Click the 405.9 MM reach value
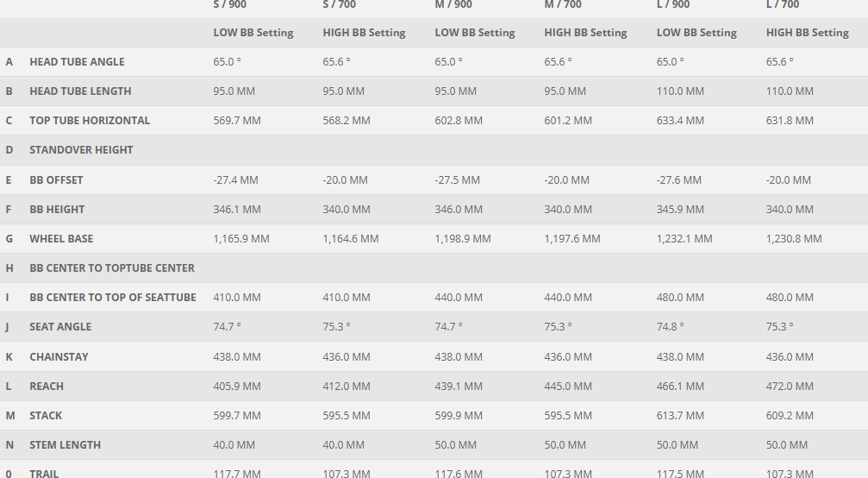 [x=237, y=387]
